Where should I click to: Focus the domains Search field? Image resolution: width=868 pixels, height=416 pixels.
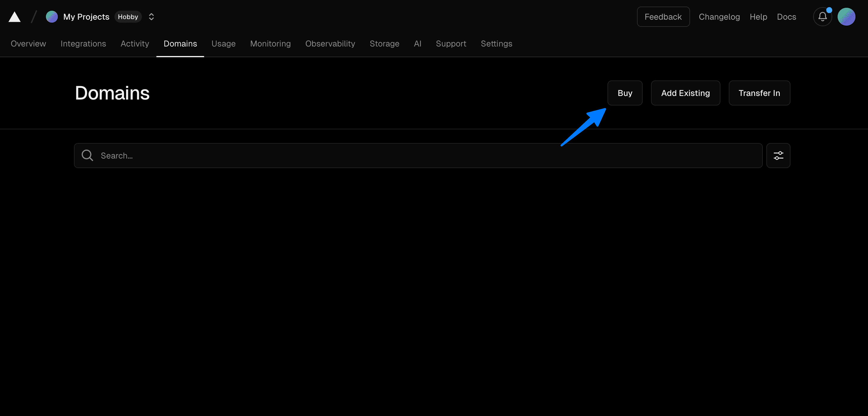[418, 156]
